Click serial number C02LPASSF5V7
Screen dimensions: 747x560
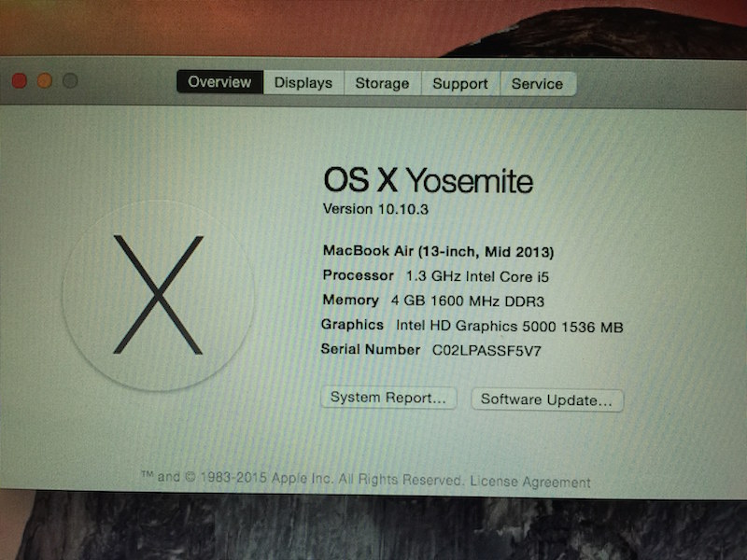(486, 351)
